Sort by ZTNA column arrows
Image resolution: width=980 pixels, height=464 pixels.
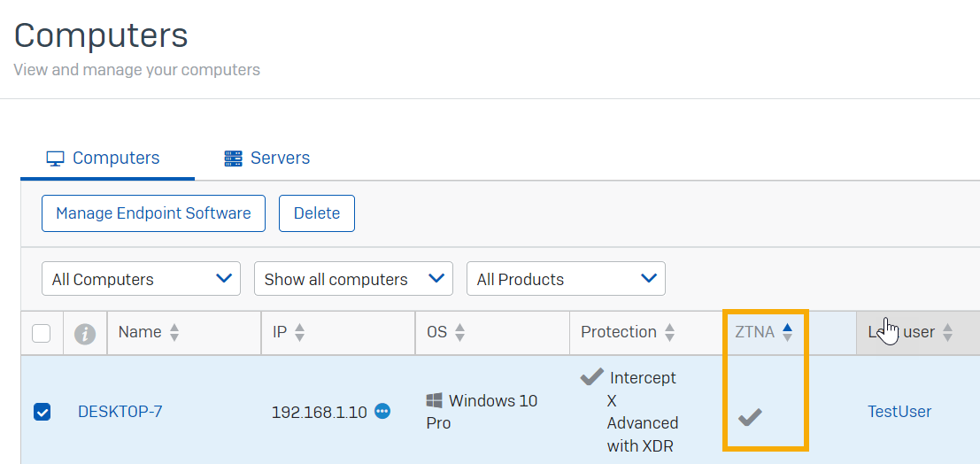787,333
